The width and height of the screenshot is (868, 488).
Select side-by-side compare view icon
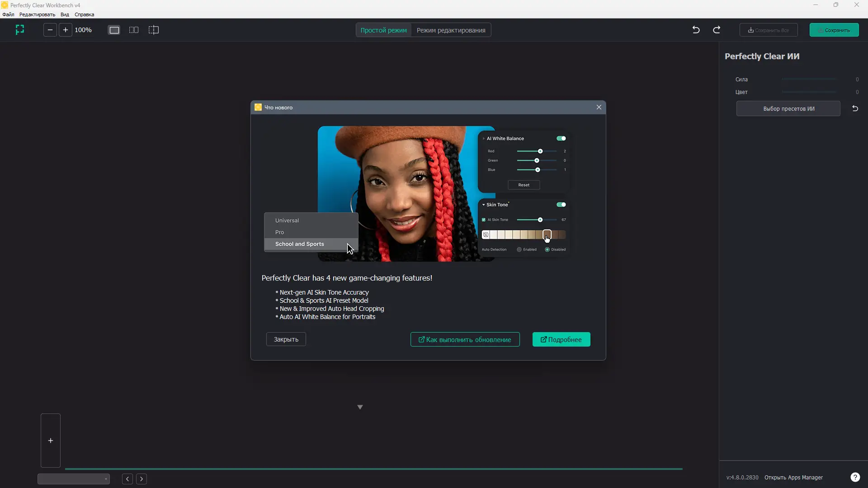tap(134, 30)
